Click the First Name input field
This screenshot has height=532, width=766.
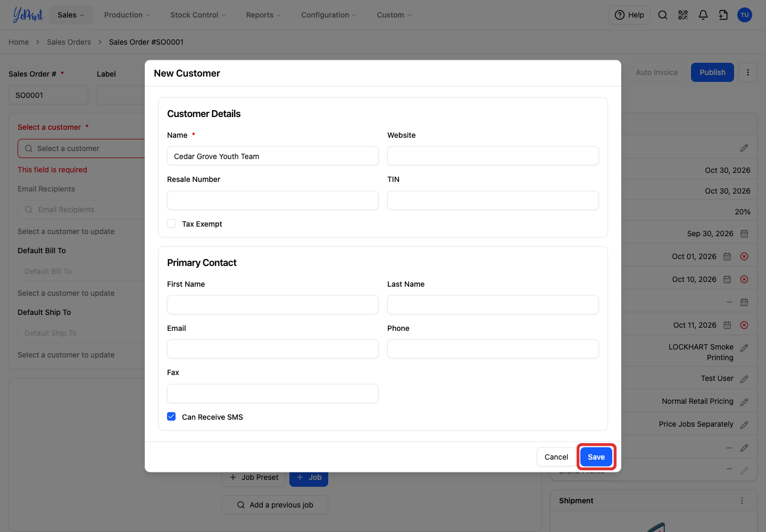[x=273, y=305]
